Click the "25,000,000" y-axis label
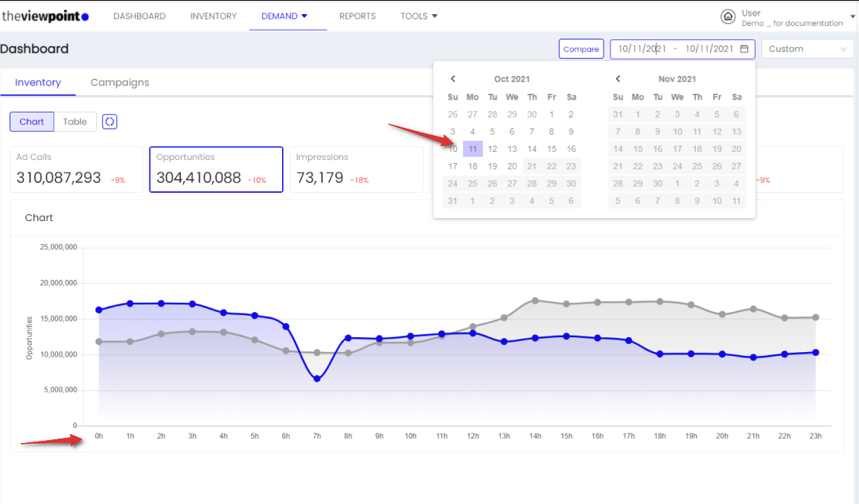Viewport: 859px width, 504px height. (x=59, y=247)
